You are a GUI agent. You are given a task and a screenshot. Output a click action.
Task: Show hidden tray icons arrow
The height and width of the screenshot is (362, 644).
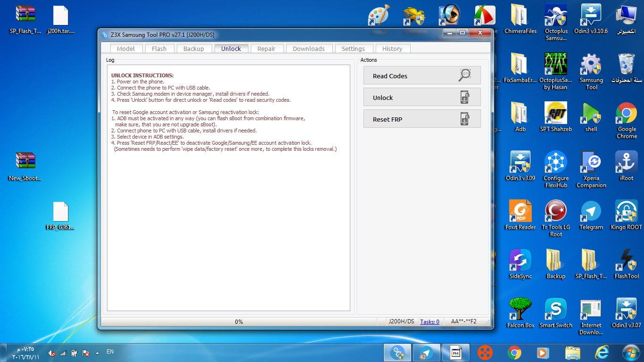pyautogui.click(x=97, y=353)
